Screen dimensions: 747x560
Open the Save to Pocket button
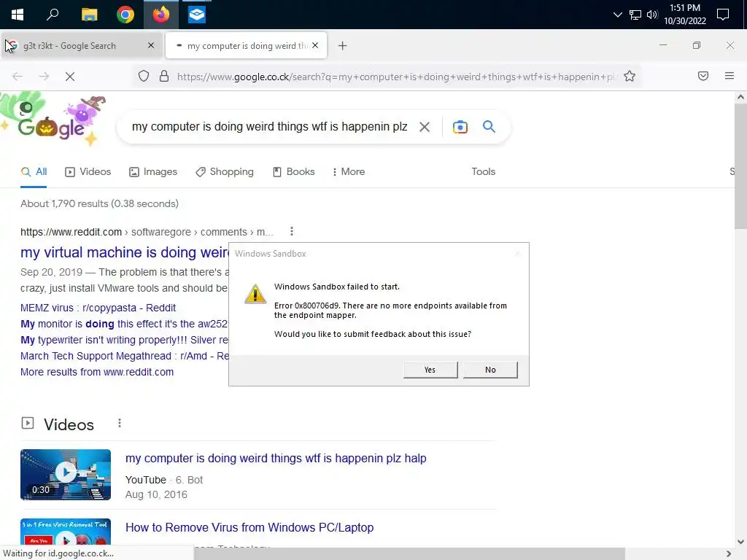[x=703, y=76]
